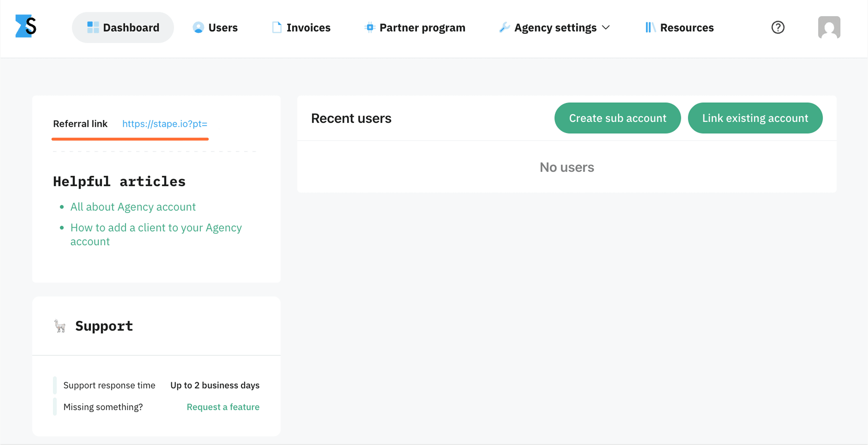Open the All about Agency account article
This screenshot has width=868, height=445.
tap(133, 207)
